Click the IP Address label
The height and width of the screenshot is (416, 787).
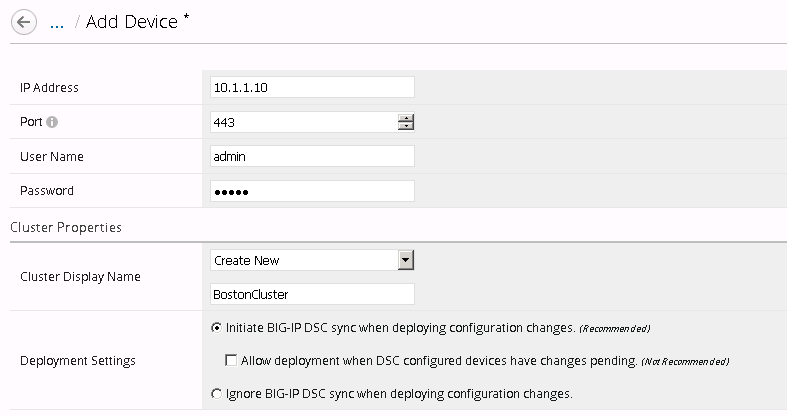pyautogui.click(x=49, y=87)
